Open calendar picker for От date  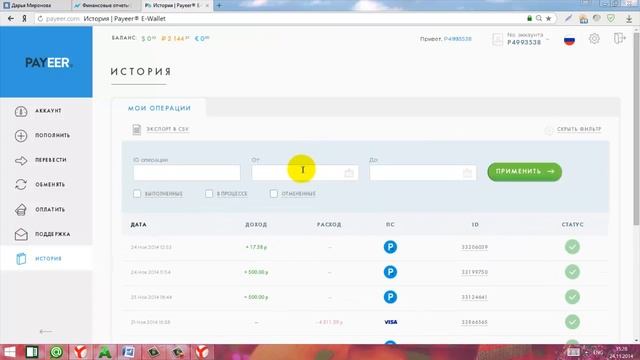tap(349, 173)
